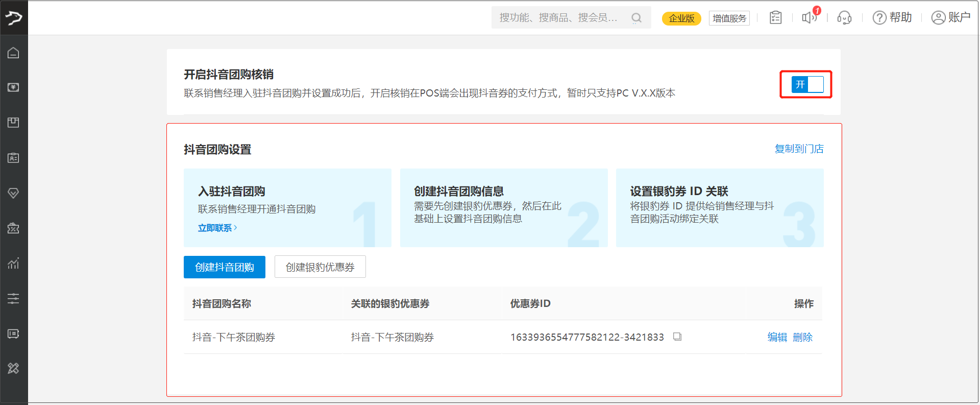Click the 创建抖音团购 button
The width and height of the screenshot is (980, 405).
[225, 267]
